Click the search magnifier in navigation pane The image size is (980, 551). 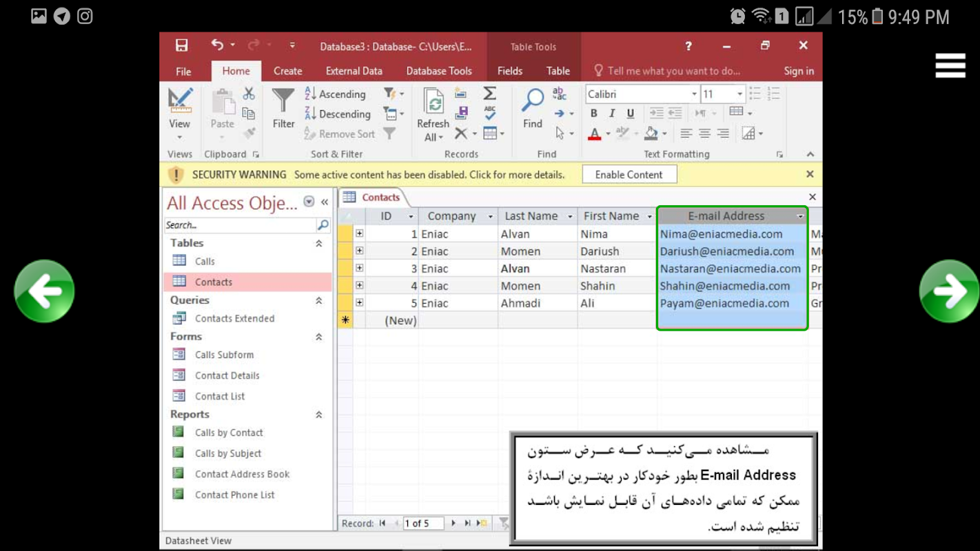323,225
